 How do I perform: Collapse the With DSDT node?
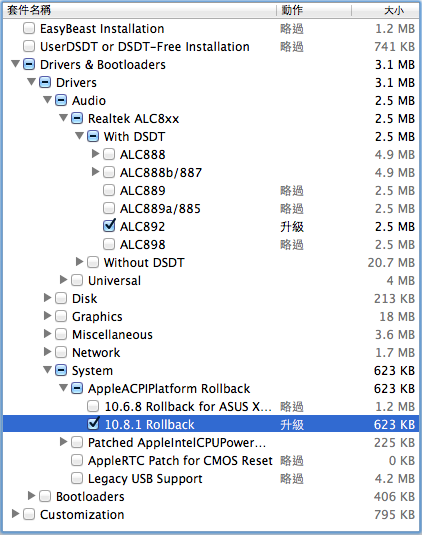tap(79, 136)
